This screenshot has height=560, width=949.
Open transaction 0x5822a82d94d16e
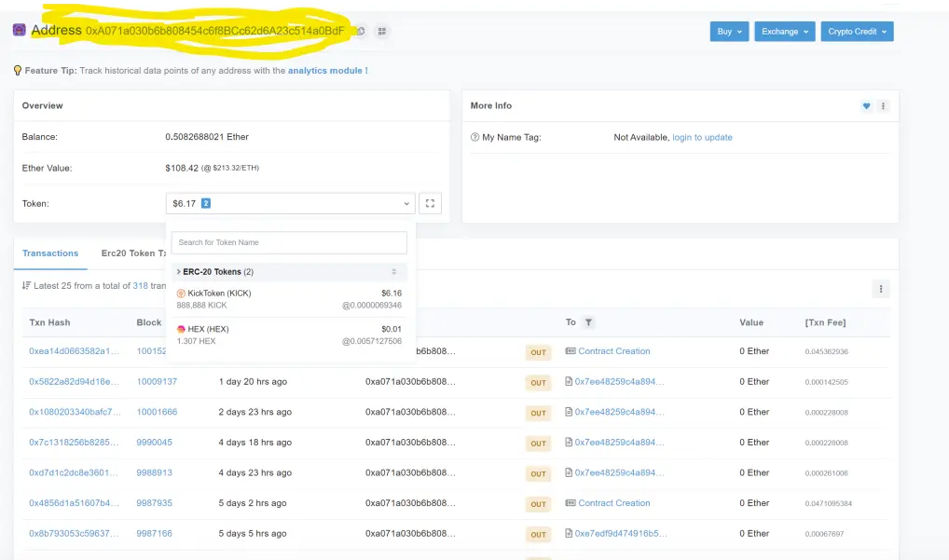coord(74,382)
